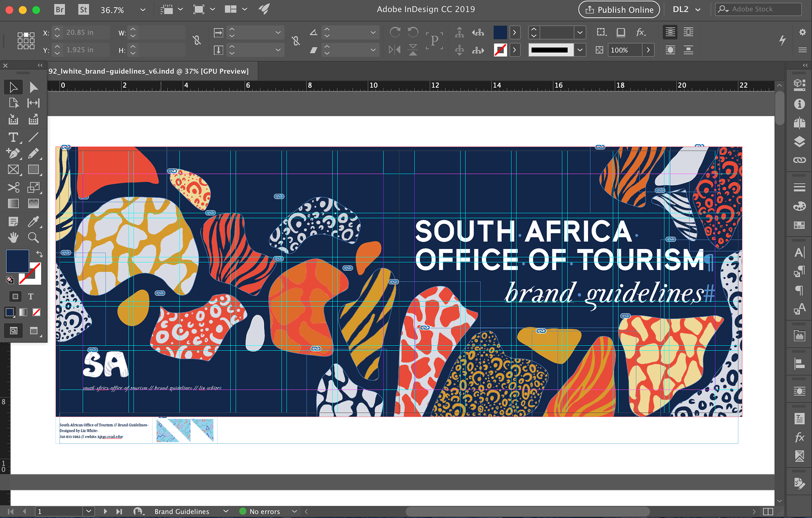Select the Hand tool
812x518 pixels.
(14, 237)
